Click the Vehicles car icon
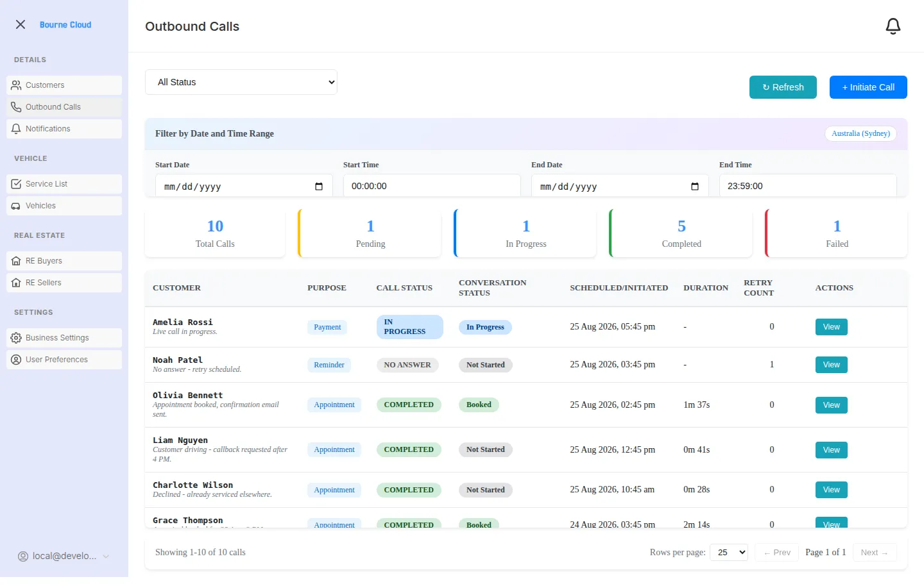Image resolution: width=924 pixels, height=586 pixels. [x=16, y=206]
